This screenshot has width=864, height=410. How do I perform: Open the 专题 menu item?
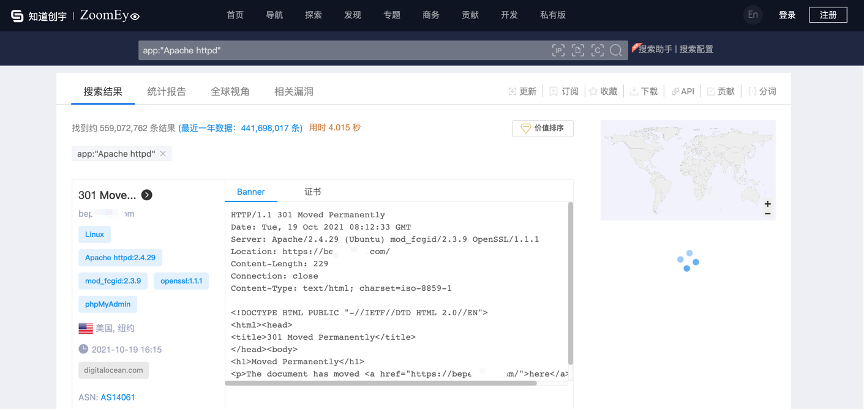click(x=392, y=15)
